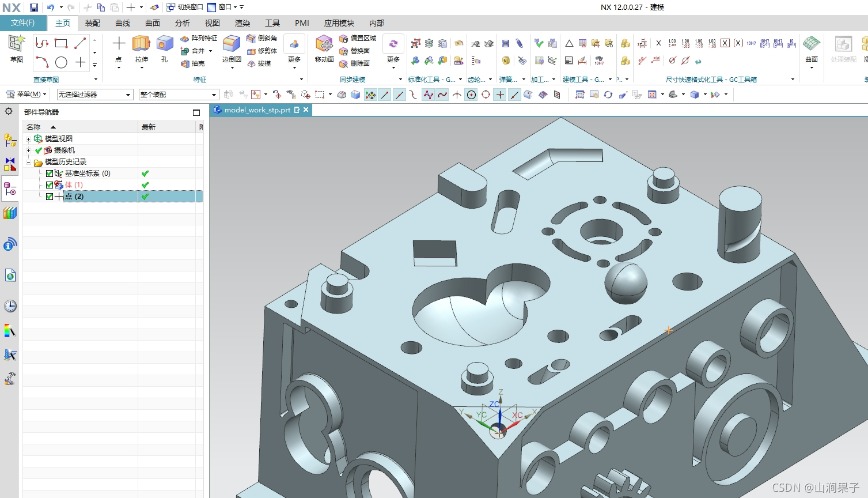Sort by the 名称 column header
The width and height of the screenshot is (868, 498).
tap(81, 127)
